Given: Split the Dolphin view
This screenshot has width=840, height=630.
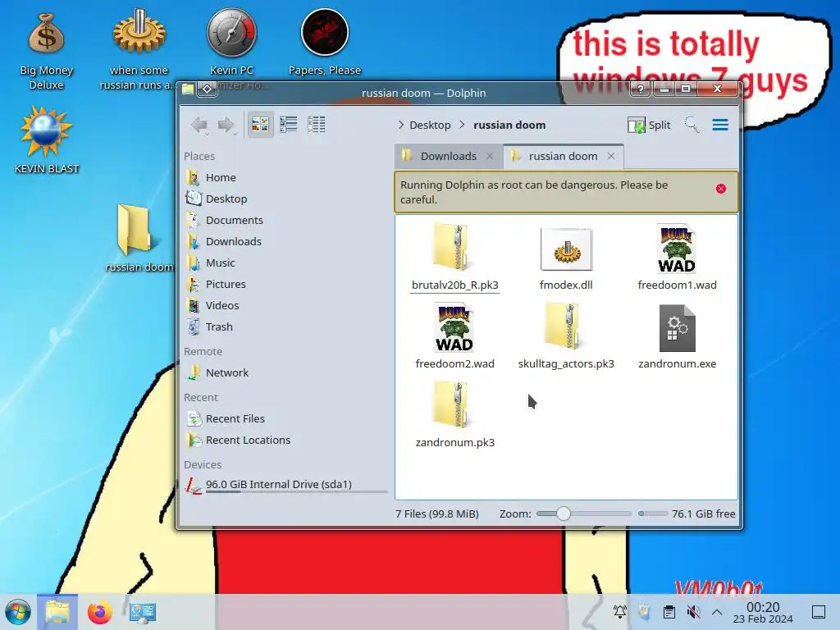Looking at the screenshot, I should (x=649, y=125).
